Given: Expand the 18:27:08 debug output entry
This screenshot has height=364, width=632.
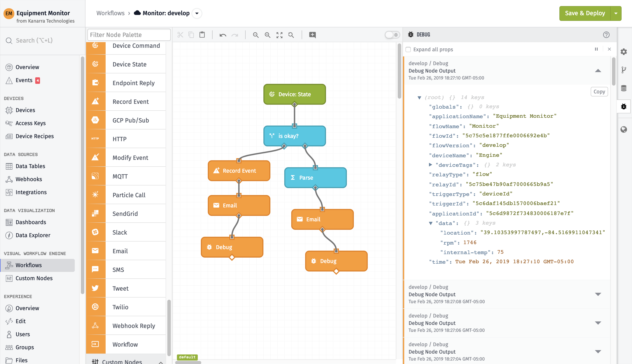Looking at the screenshot, I should (598, 294).
